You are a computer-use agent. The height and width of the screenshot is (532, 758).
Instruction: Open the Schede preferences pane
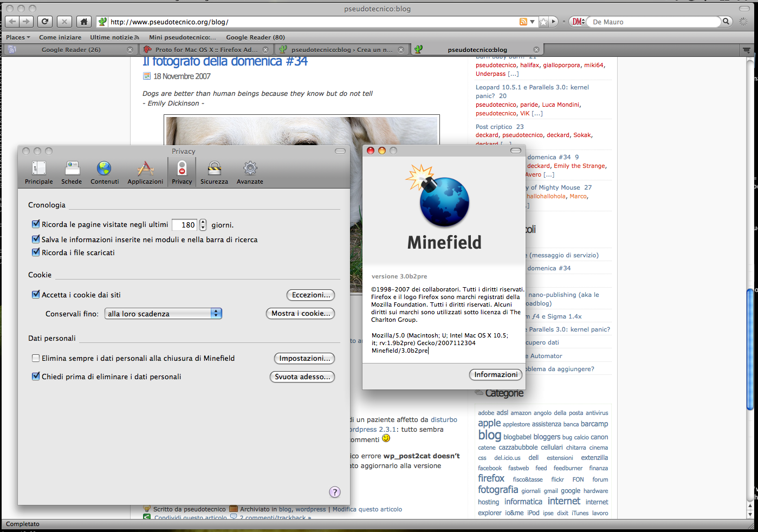tap(72, 173)
